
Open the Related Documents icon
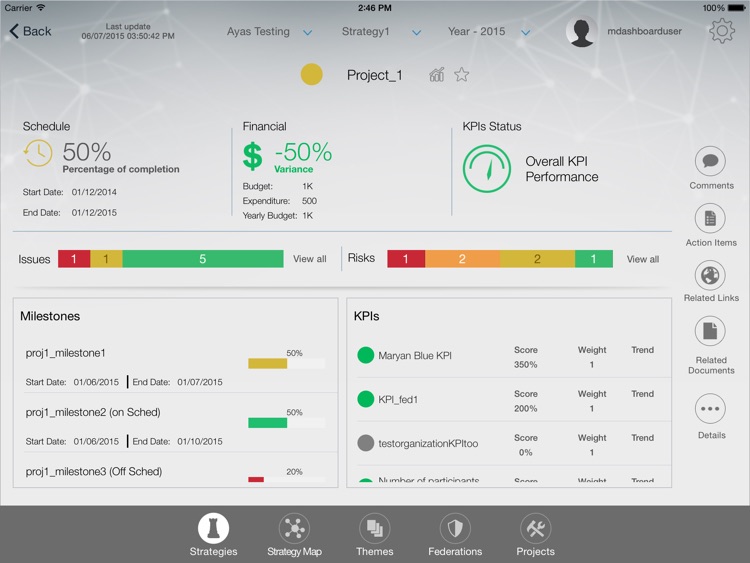[710, 331]
